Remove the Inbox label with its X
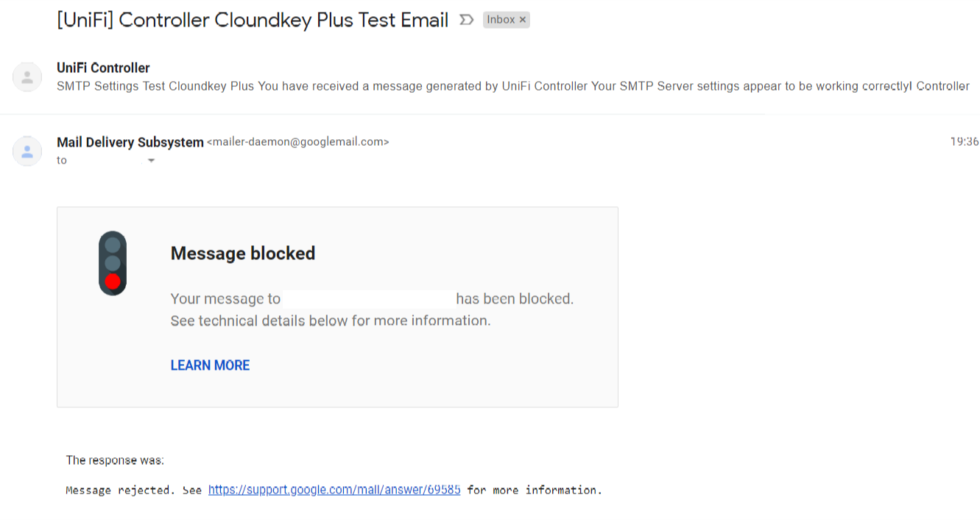 point(523,20)
